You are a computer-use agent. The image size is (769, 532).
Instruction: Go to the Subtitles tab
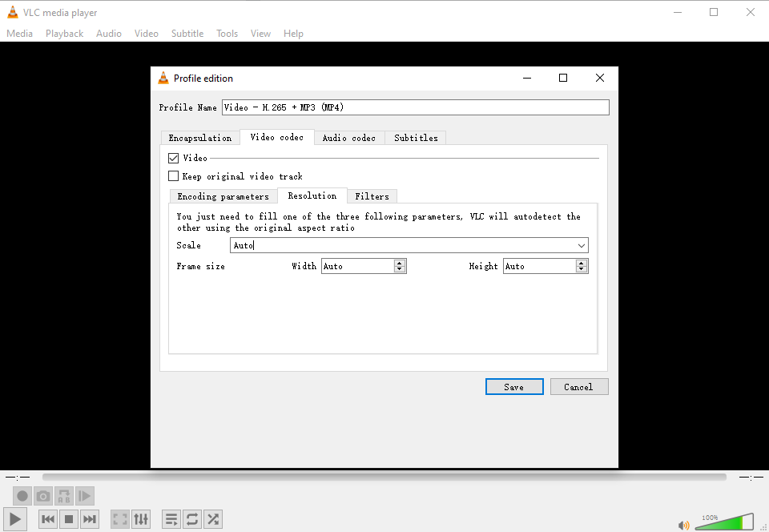pyautogui.click(x=416, y=138)
